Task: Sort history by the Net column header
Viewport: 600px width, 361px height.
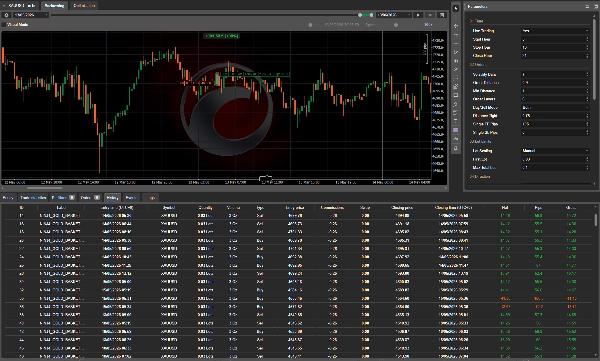Action: [505, 207]
